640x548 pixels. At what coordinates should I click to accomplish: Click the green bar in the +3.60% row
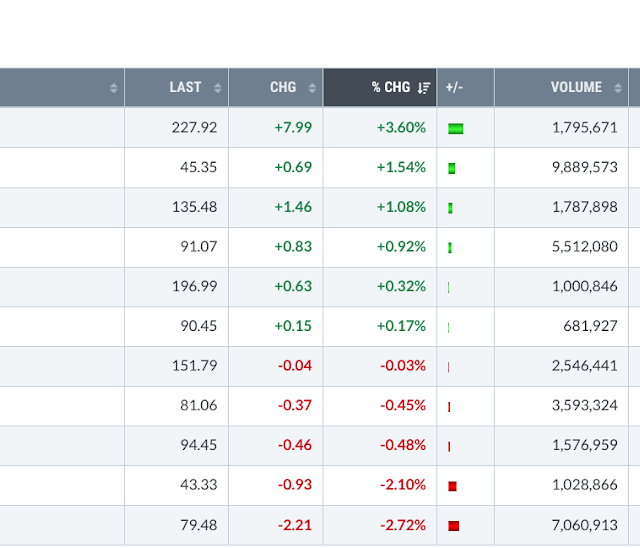pyautogui.click(x=456, y=128)
